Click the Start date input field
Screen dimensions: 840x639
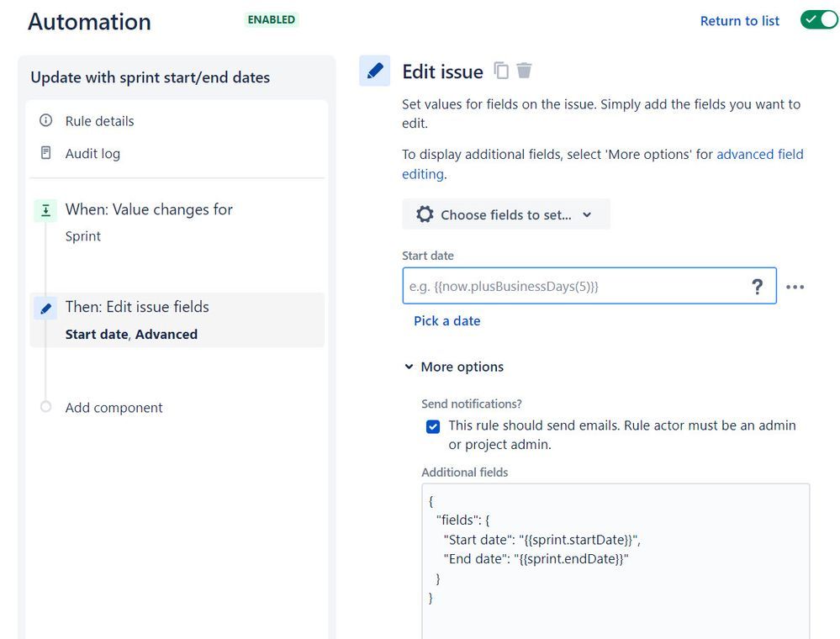[572, 287]
